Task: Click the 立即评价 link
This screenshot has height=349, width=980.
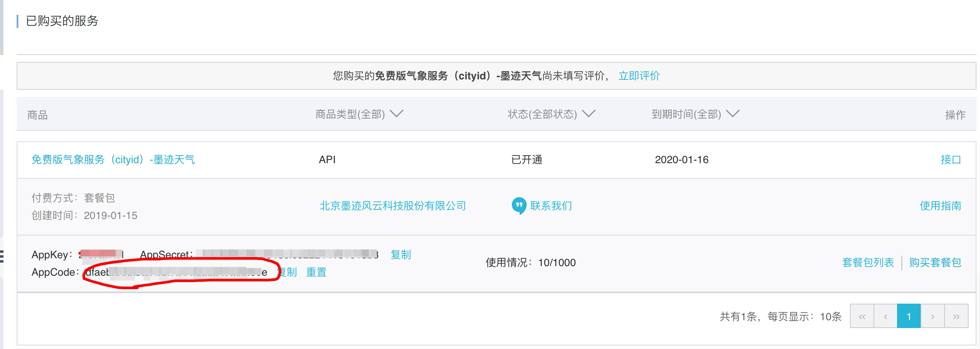Action: point(639,76)
